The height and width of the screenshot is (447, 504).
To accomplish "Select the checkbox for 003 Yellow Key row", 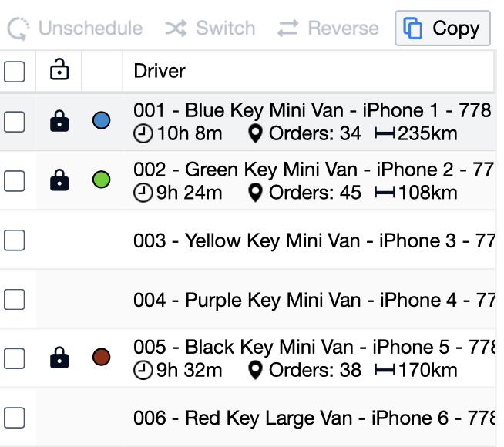I will [15, 240].
